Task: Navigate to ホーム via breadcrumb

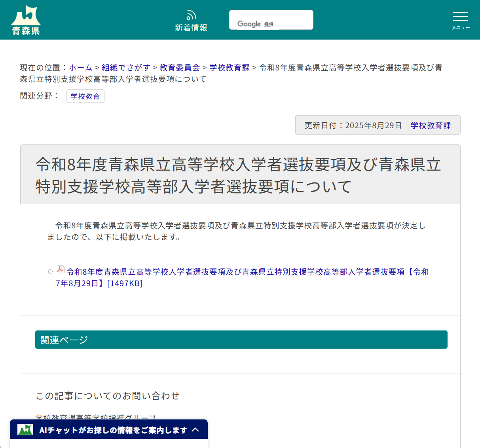Action: [80, 67]
